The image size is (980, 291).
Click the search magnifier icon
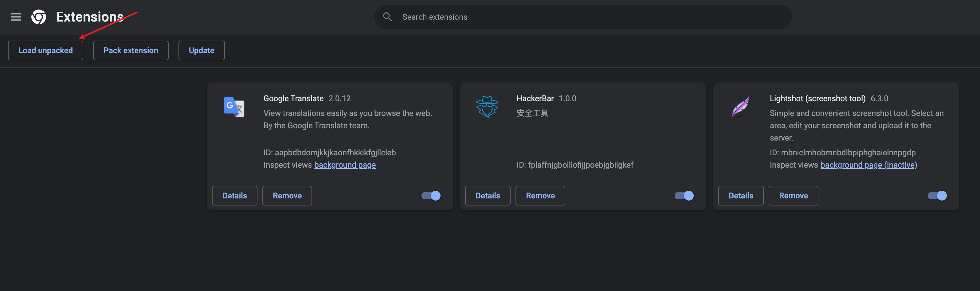click(387, 17)
